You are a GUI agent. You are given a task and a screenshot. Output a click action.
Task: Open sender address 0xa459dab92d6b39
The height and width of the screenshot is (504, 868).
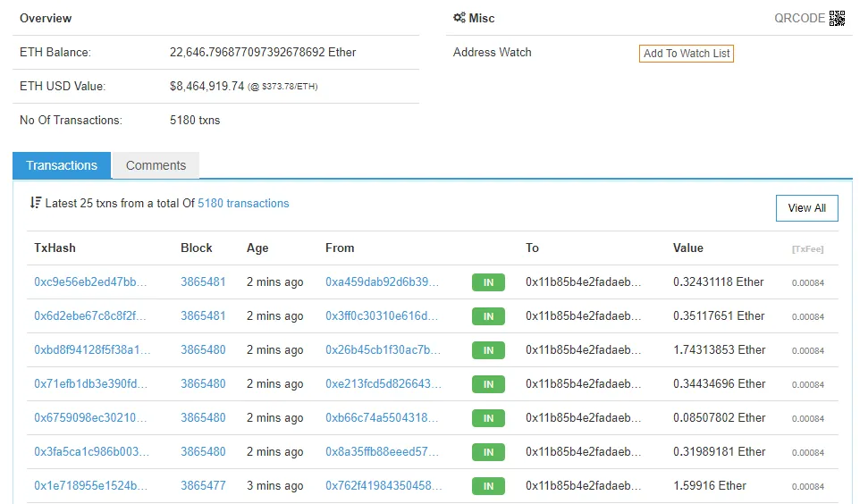382,281
